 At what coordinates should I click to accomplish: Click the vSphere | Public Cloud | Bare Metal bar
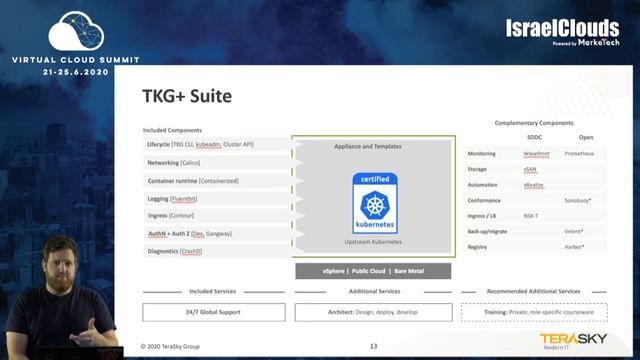click(373, 271)
